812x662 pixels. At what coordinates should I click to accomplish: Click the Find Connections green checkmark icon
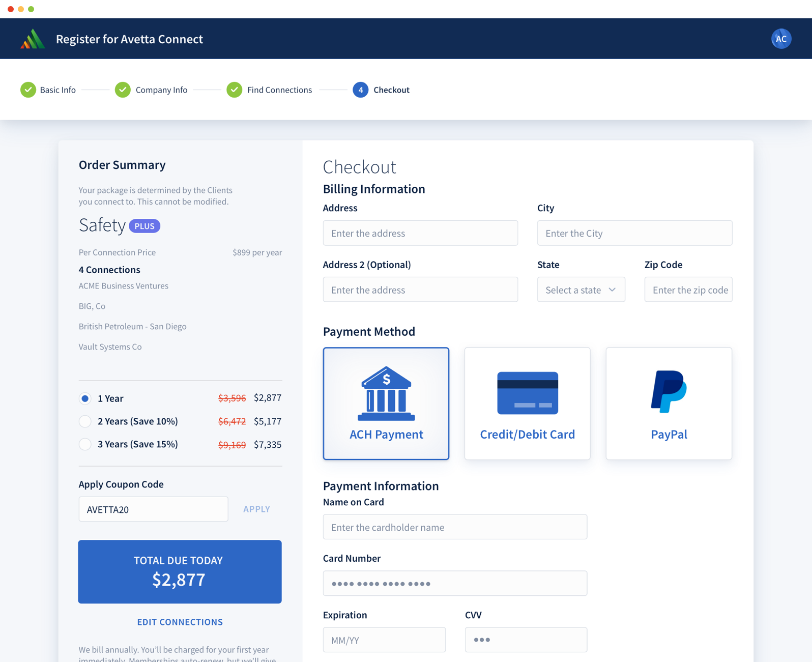pos(235,90)
